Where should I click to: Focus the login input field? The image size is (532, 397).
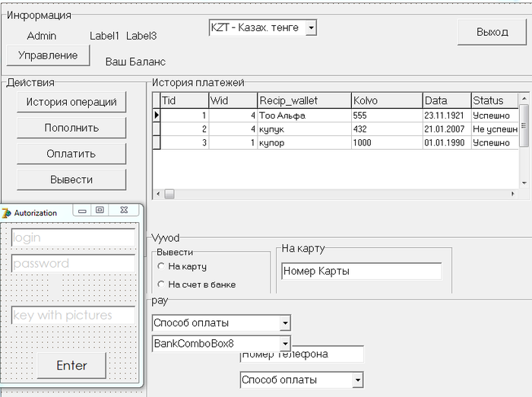click(73, 237)
